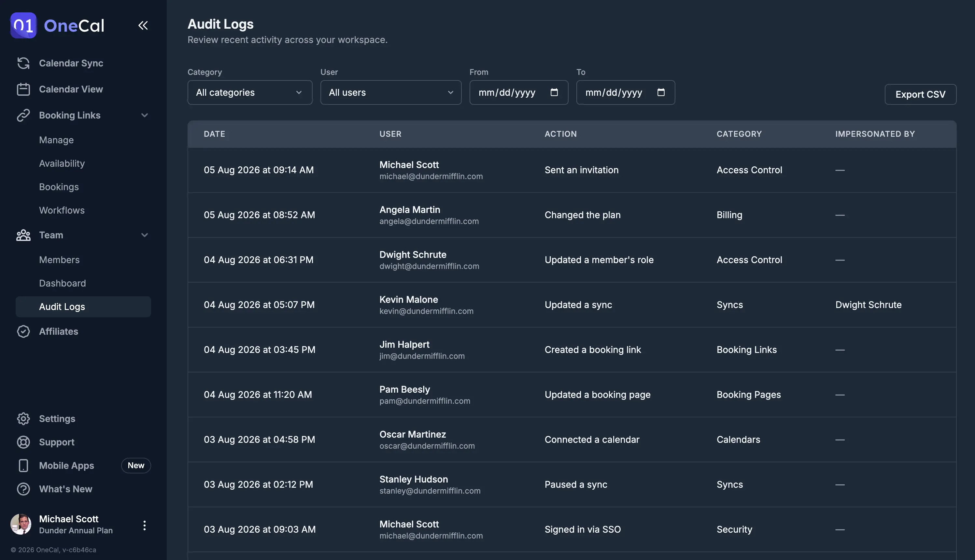Click the To date input field
975x560 pixels.
625,92
